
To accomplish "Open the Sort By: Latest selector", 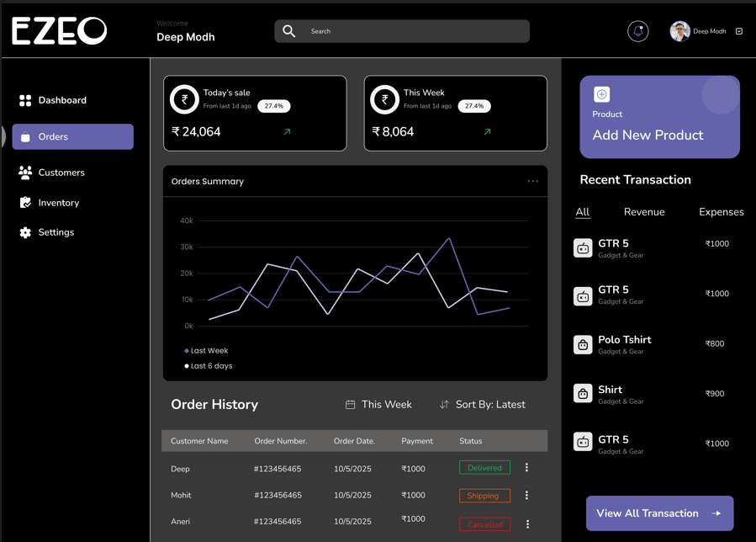I will point(482,405).
